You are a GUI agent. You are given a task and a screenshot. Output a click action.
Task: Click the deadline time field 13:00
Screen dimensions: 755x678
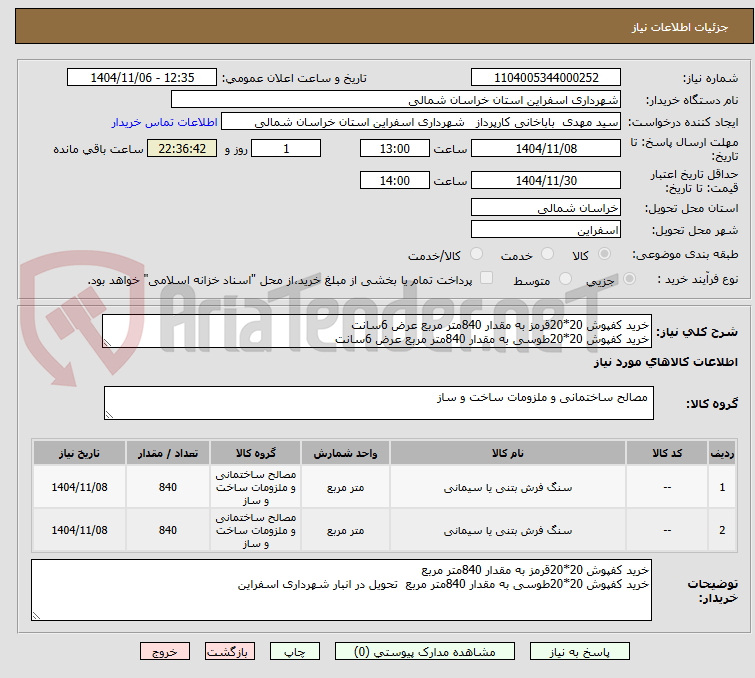coord(394,148)
